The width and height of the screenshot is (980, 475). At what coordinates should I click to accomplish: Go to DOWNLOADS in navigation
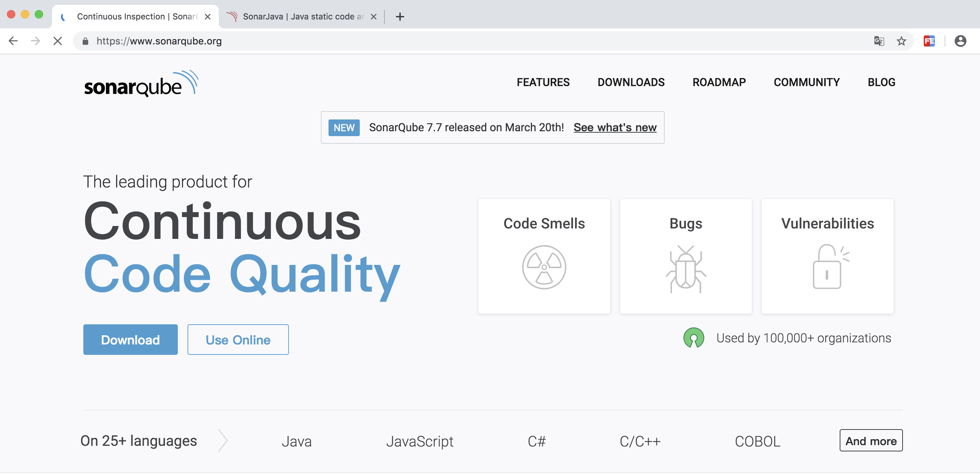(631, 83)
